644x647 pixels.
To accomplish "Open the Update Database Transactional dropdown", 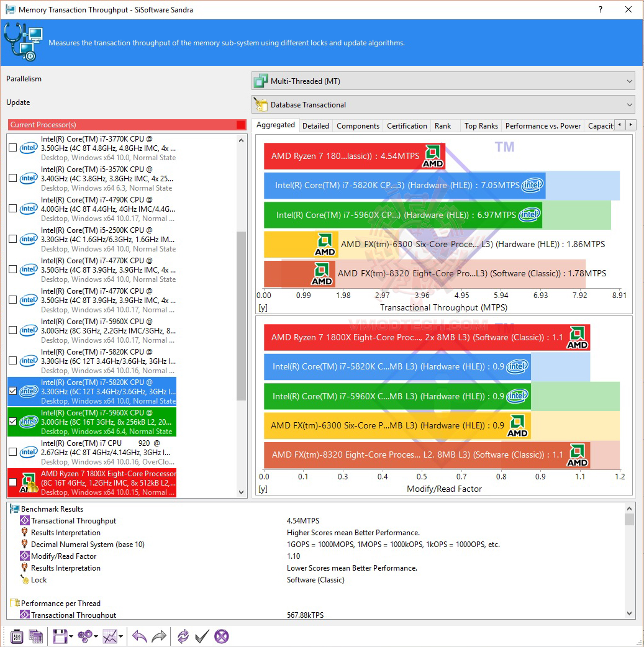I will click(443, 105).
